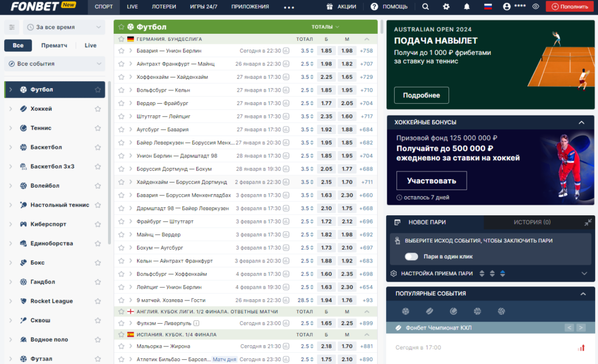Go to previous popular event arrow
The width and height of the screenshot is (598, 364).
tap(569, 327)
